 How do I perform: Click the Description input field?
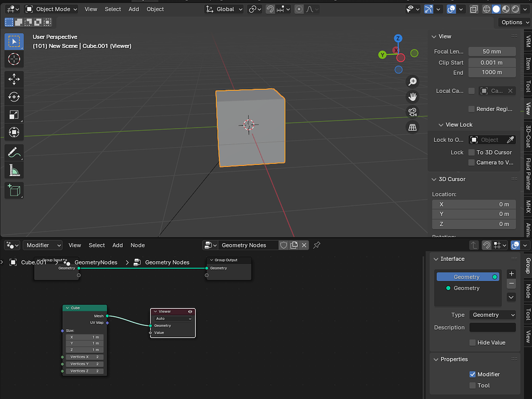pyautogui.click(x=492, y=327)
